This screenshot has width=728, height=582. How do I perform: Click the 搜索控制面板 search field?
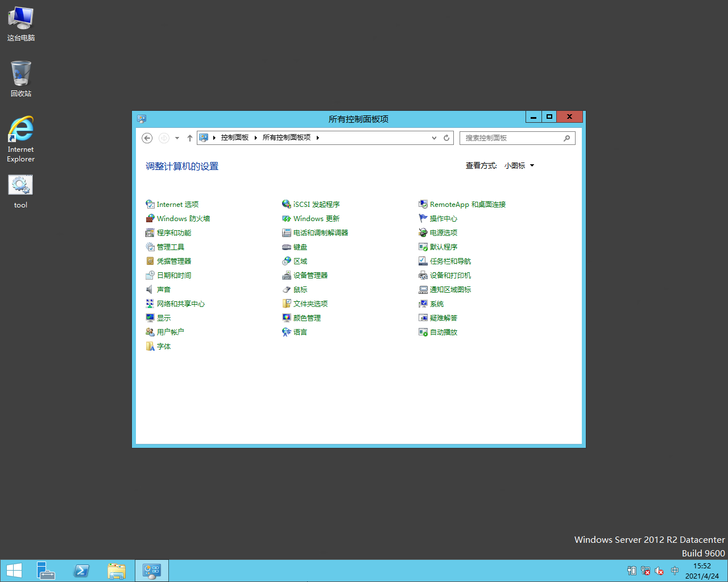(x=512, y=138)
